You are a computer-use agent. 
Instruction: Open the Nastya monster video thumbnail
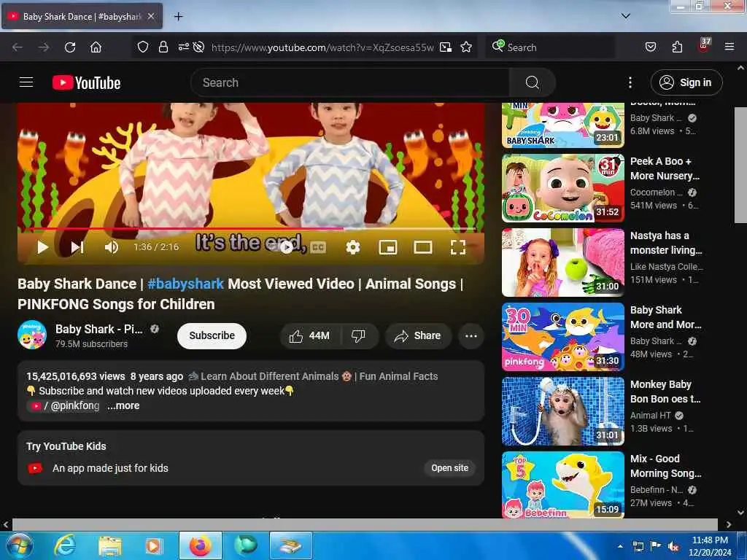(x=563, y=262)
